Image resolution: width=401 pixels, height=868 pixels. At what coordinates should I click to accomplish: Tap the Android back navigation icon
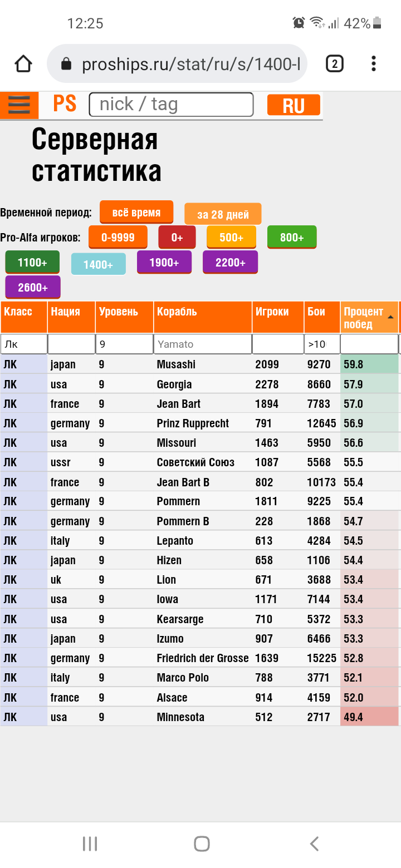pos(314,844)
